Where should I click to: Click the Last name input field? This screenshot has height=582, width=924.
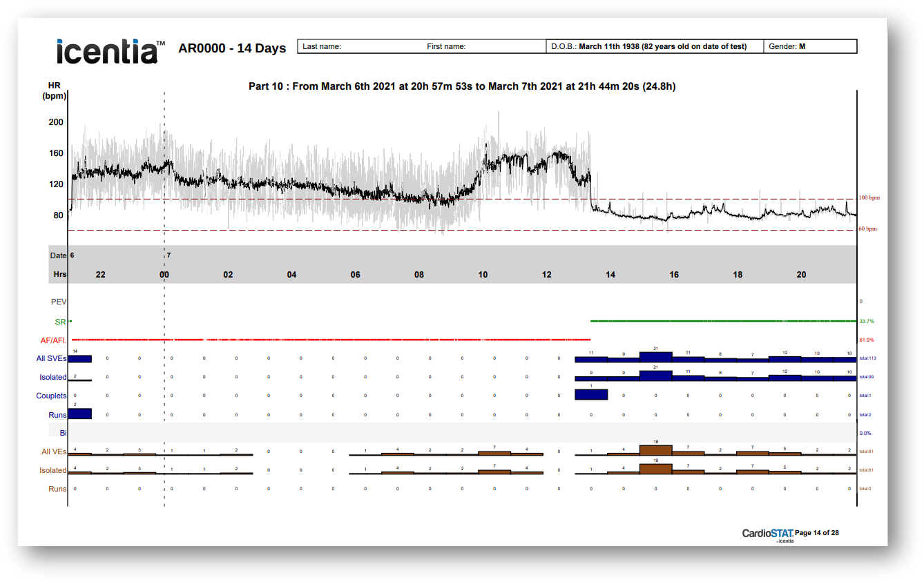click(x=359, y=46)
